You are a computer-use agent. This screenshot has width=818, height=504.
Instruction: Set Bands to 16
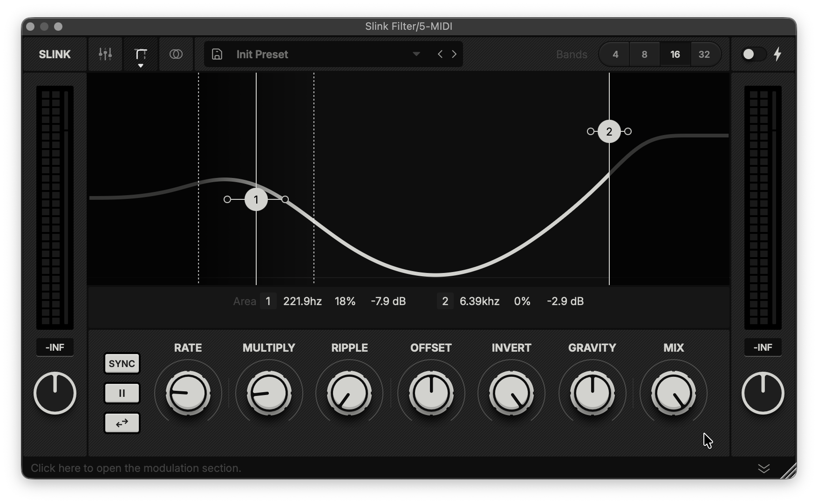pos(675,54)
